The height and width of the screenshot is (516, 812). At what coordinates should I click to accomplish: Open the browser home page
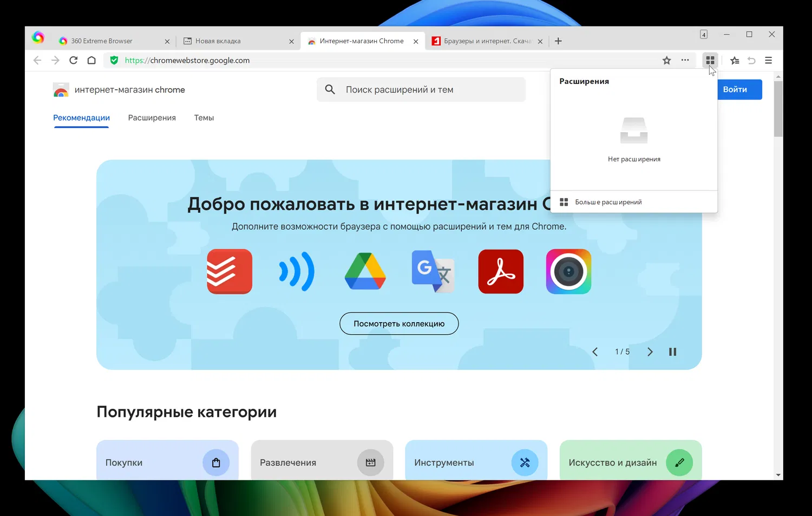[x=91, y=60]
